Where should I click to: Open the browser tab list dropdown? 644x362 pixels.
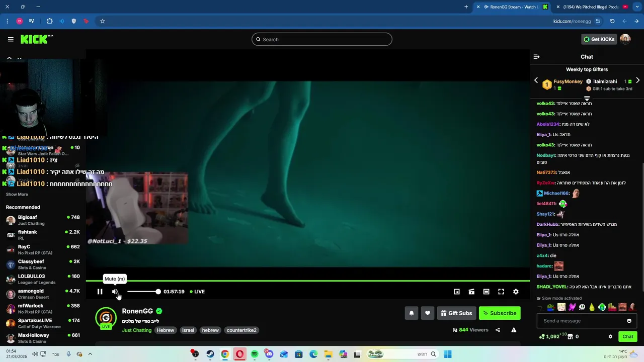637,7
